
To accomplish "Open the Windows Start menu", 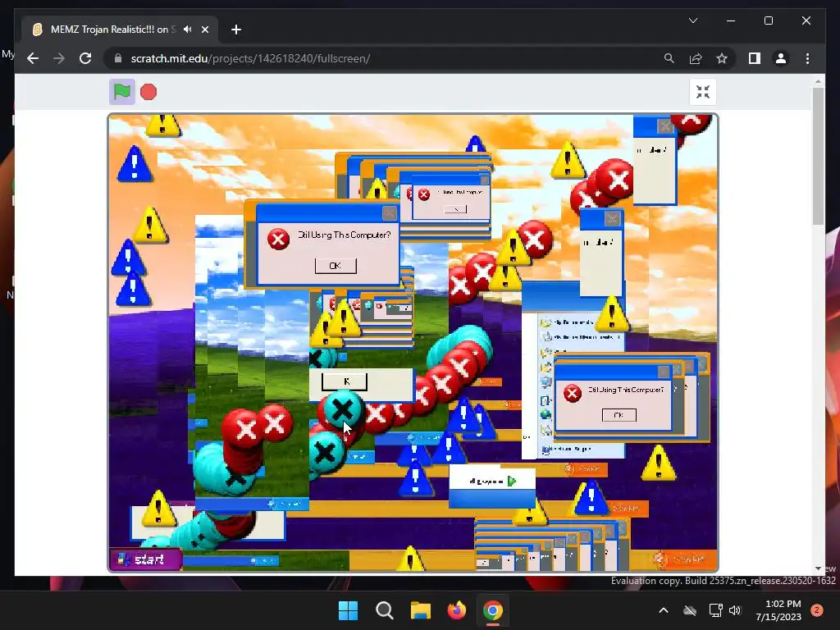I will 348,610.
